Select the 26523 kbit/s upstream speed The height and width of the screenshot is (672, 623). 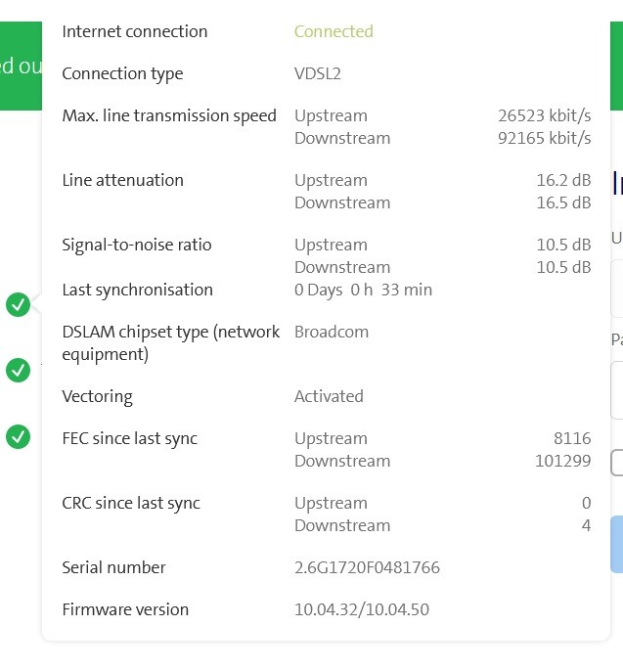coord(544,115)
